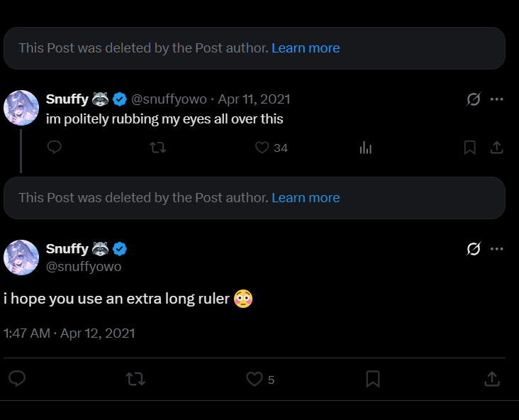Open more options on Apr 11 post
The image size is (519, 420).
coord(497,99)
